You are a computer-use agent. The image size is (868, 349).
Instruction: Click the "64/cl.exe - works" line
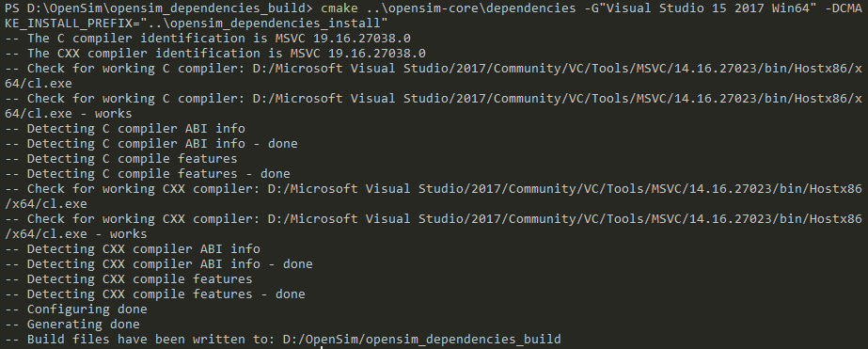point(68,114)
